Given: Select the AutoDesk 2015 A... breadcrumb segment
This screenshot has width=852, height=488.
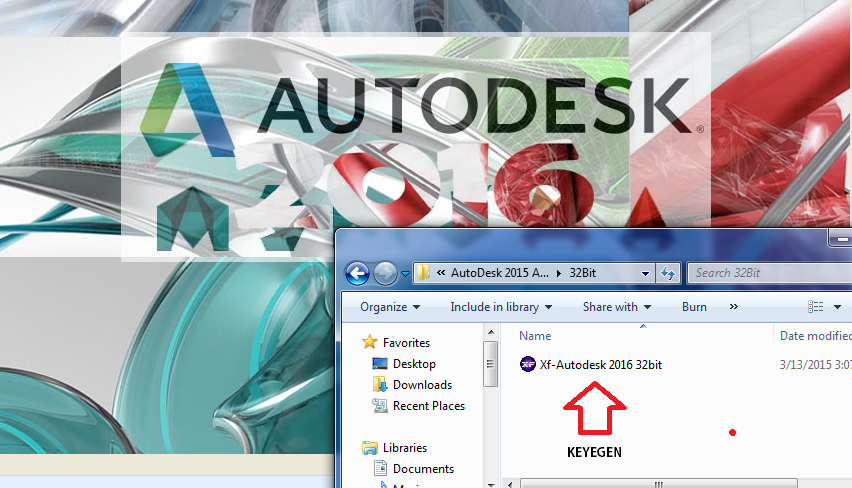Looking at the screenshot, I should (x=499, y=273).
